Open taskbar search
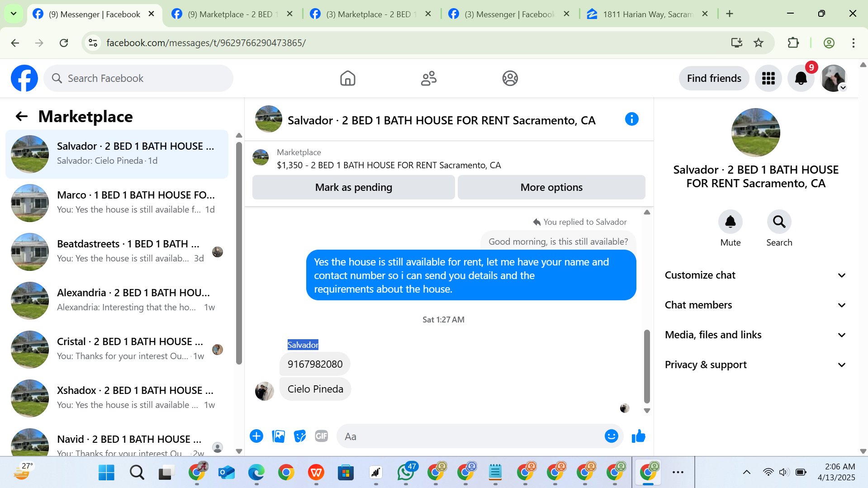Screen dimensions: 868x488 (137, 473)
